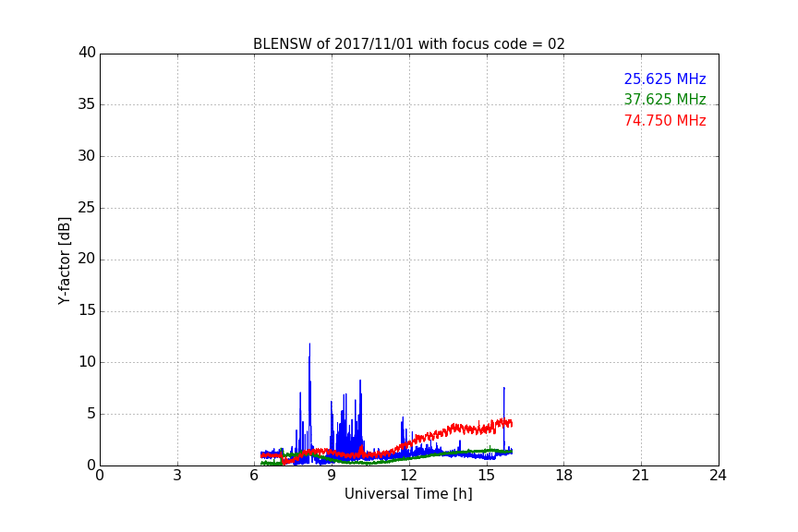The height and width of the screenshot is (532, 798).
Task: Click the x-axis tick label '15'
Action: (486, 476)
